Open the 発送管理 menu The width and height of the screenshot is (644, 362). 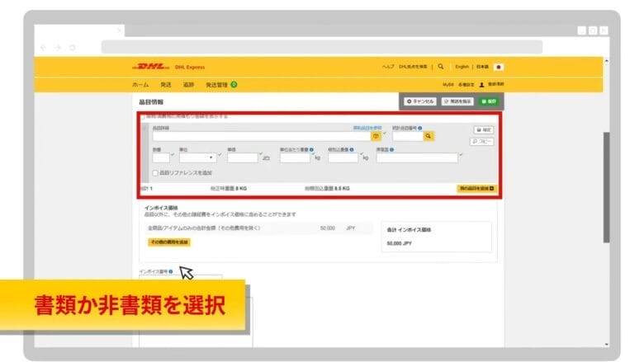click(x=216, y=84)
